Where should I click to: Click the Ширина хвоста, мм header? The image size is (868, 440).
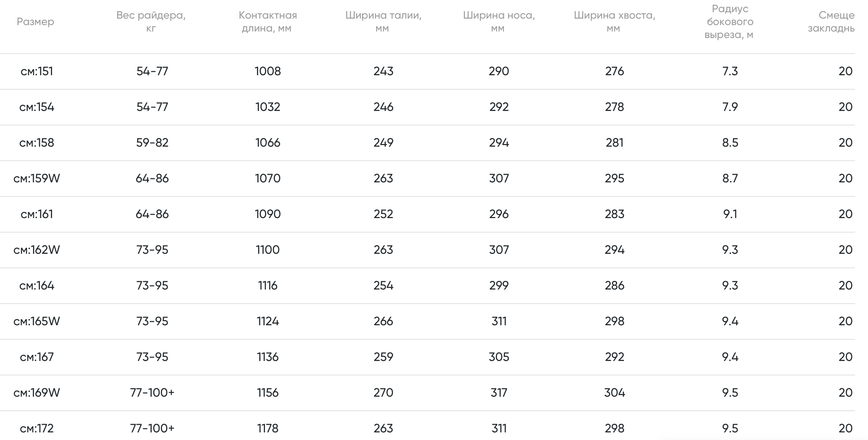614,22
